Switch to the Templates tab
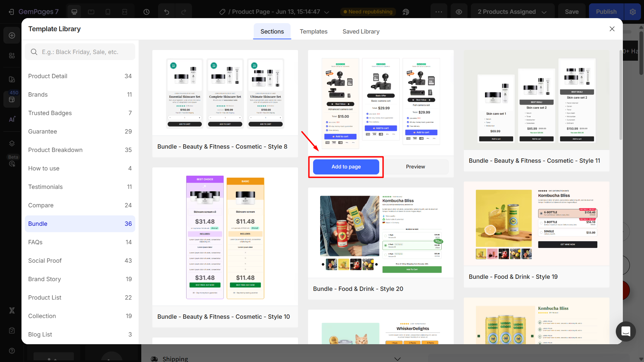644x362 pixels. click(313, 32)
